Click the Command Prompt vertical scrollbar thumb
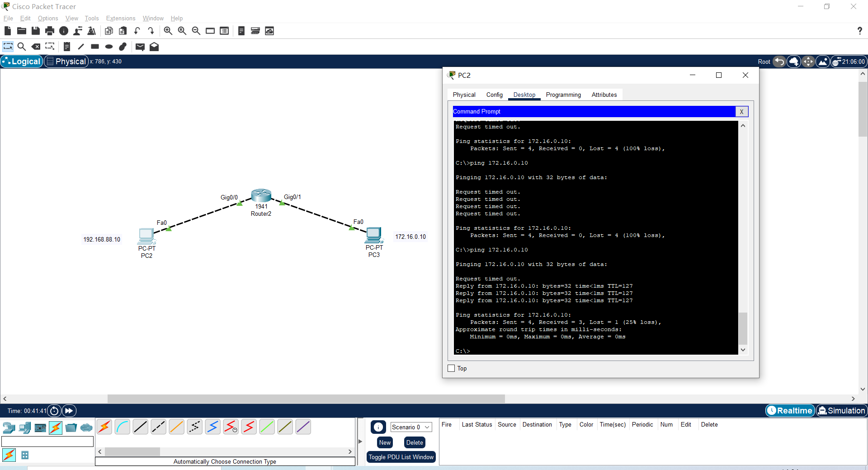Viewport: 868px width, 470px height. [x=743, y=328]
